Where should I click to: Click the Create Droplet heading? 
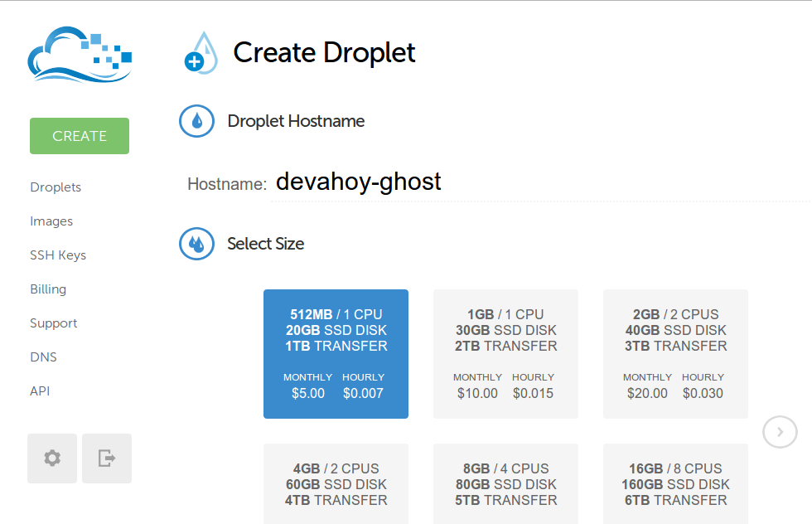coord(324,53)
